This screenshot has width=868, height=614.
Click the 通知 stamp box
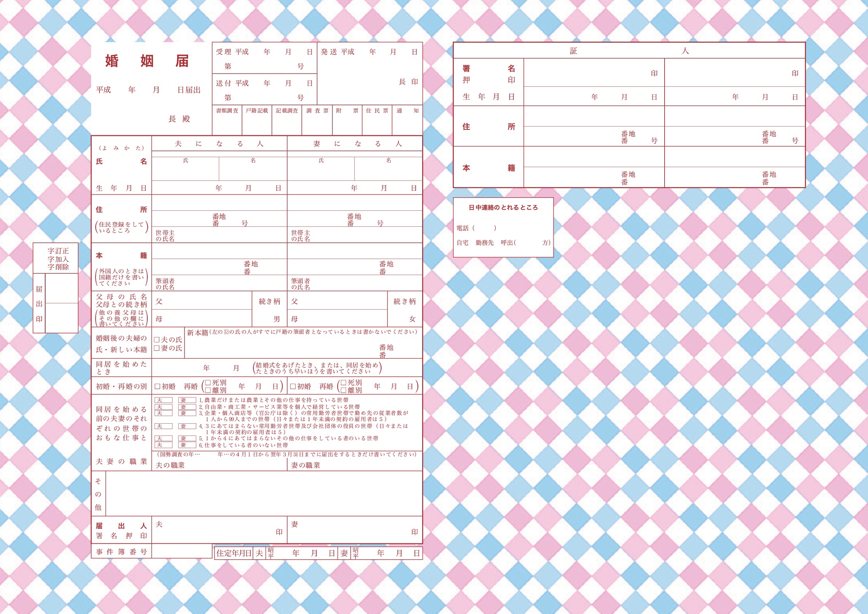coord(407,120)
